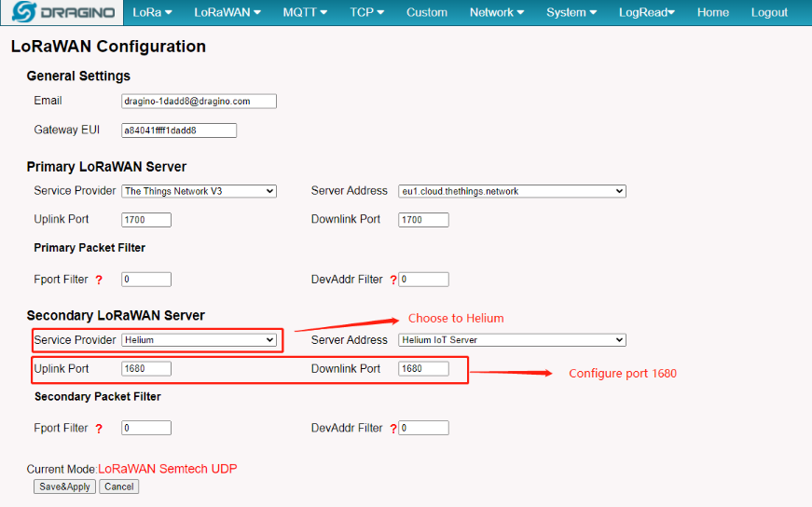This screenshot has height=507, width=812.
Task: Click the LoRaWAN Semtech UDP mode text
Action: 167,469
